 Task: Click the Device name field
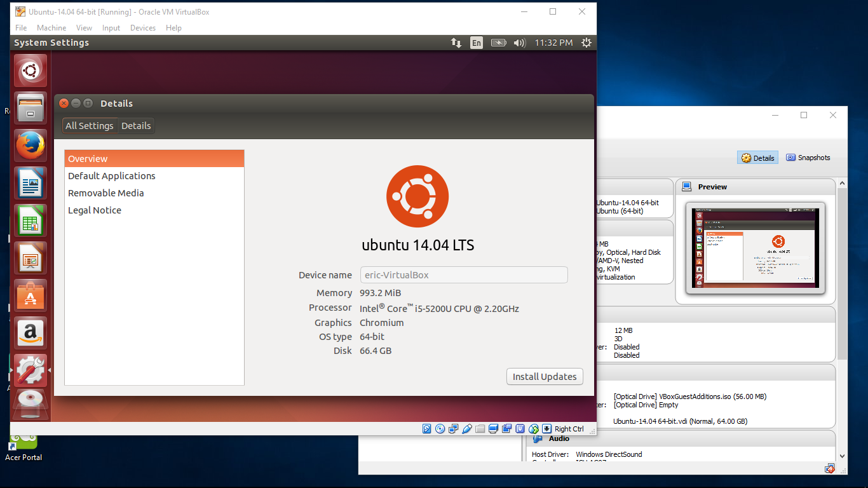(x=464, y=274)
